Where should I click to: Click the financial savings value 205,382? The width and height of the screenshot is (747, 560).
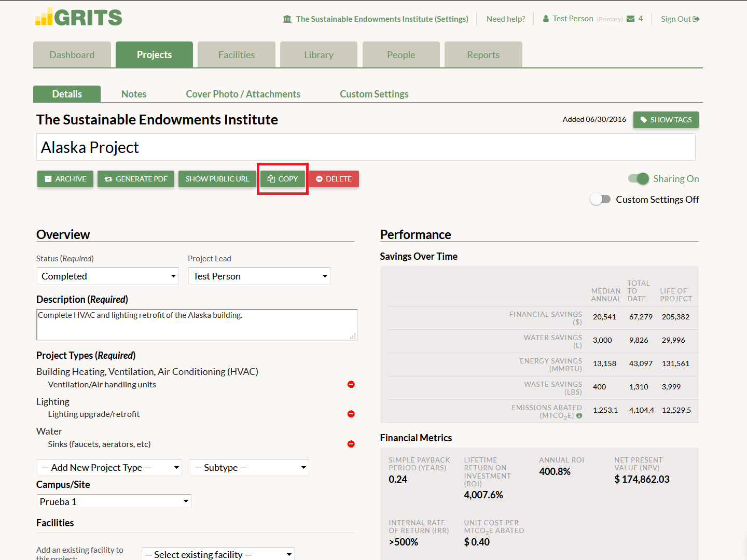[x=675, y=317]
